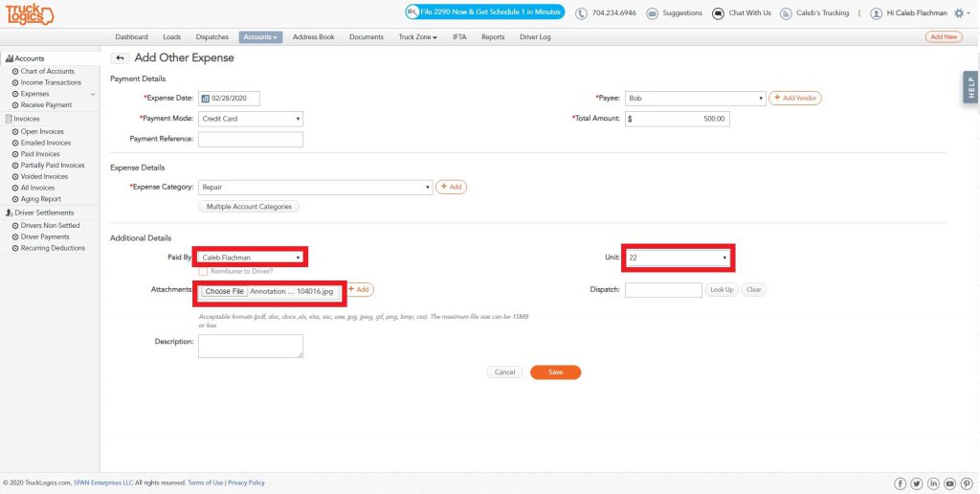Open Income Transactions in the sidebar

point(51,82)
